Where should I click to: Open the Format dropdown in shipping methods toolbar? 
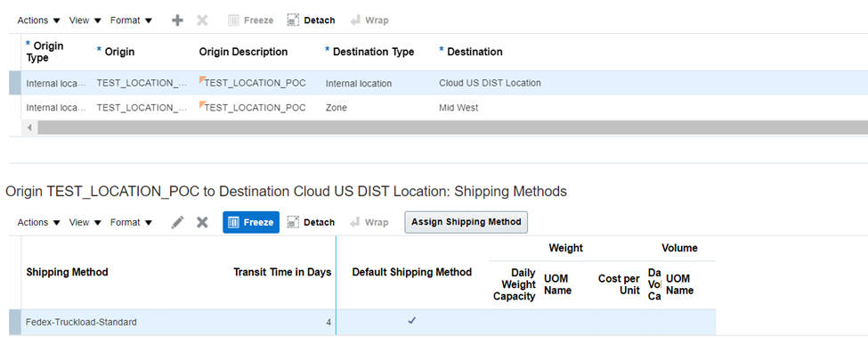point(131,222)
